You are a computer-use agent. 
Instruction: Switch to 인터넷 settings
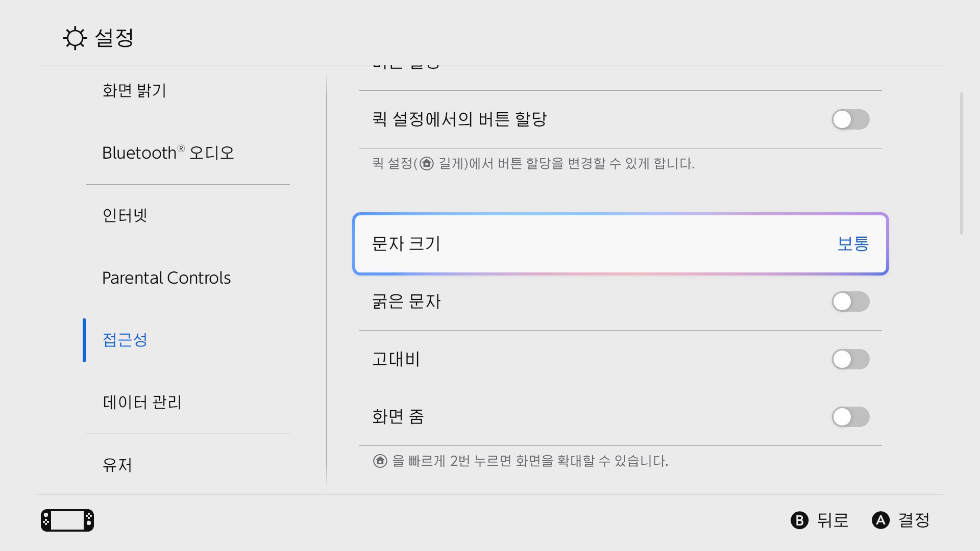(124, 215)
